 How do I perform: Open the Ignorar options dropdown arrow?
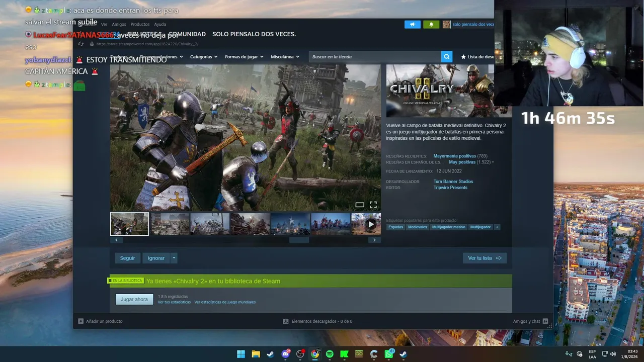tap(174, 258)
